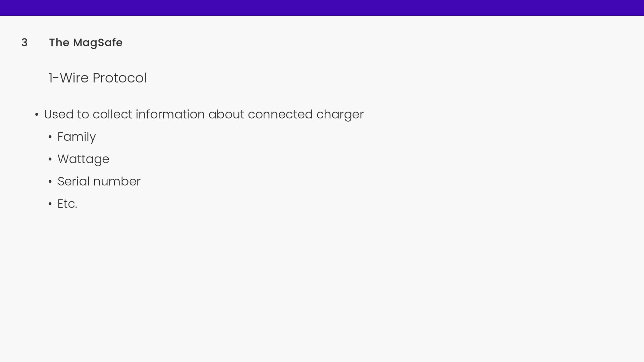Select the Serial number sub-bullet text

click(99, 181)
